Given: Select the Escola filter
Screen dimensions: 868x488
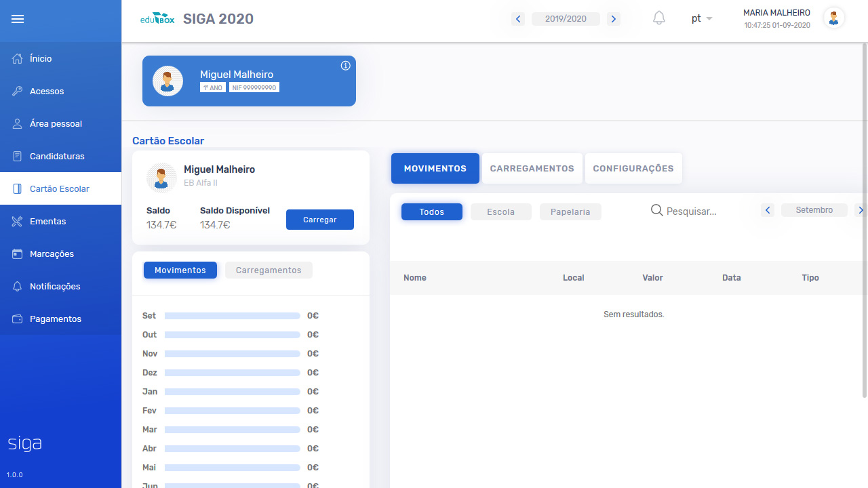Looking at the screenshot, I should (500, 212).
